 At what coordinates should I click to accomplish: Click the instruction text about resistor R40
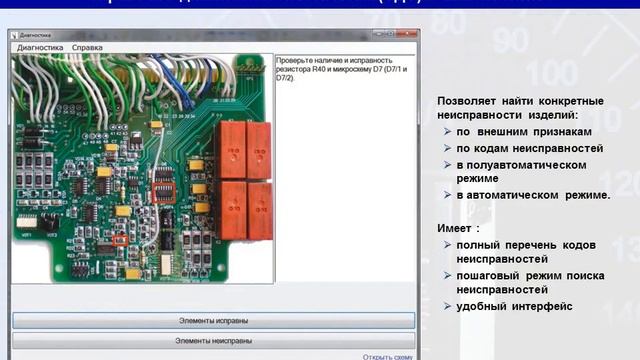341,69
